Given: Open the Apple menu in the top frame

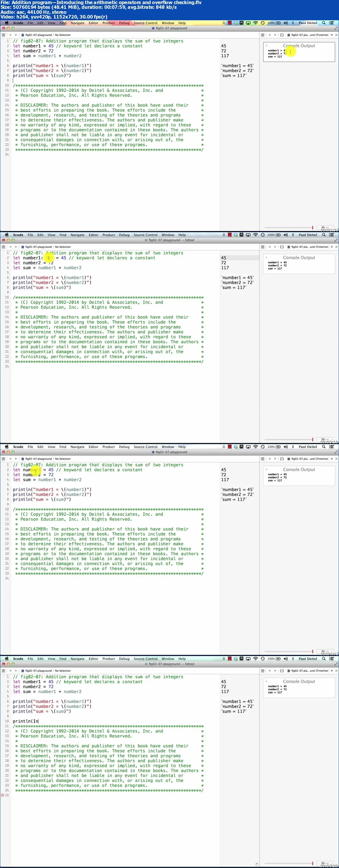Looking at the screenshot, I should point(7,23).
